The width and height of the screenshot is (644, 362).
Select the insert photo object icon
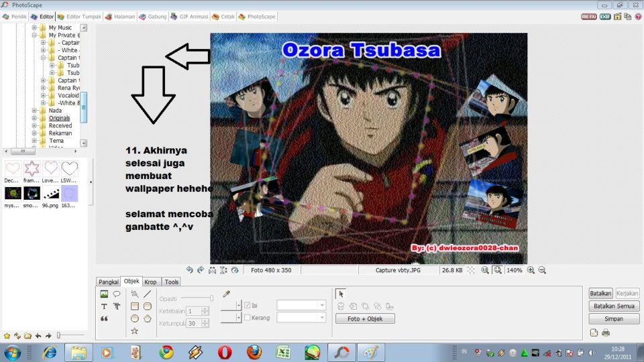click(104, 294)
